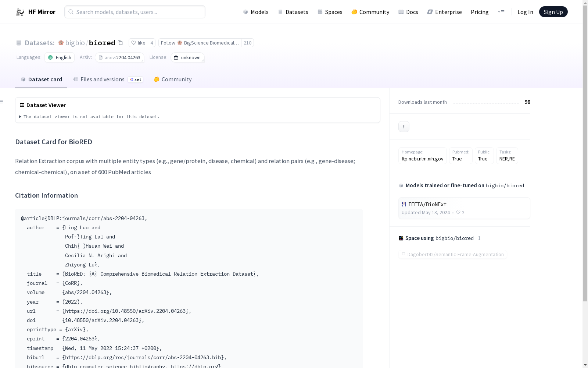The width and height of the screenshot is (588, 368).
Task: Open the Datasets navigation item
Action: click(293, 12)
